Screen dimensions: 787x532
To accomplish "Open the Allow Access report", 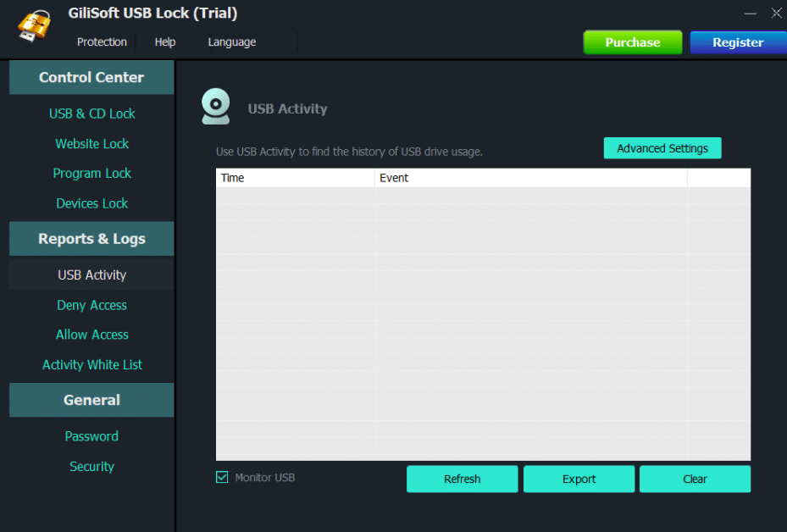I will [91, 335].
